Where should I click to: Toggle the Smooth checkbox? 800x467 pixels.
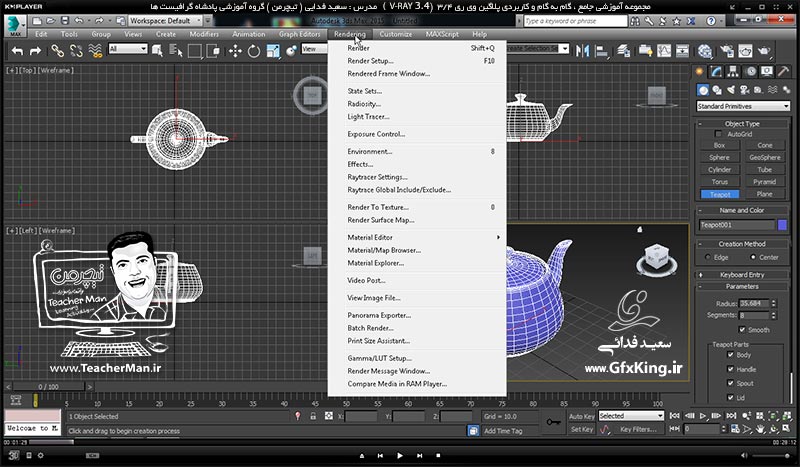click(x=742, y=330)
